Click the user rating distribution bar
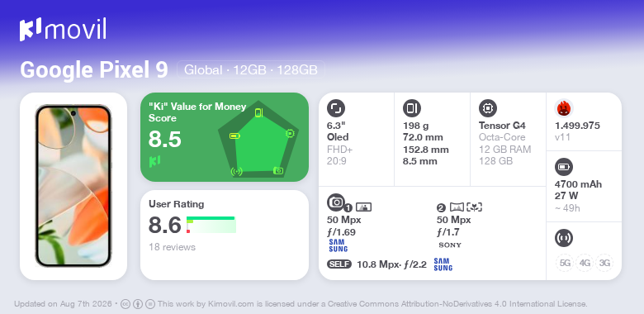 pos(211,225)
